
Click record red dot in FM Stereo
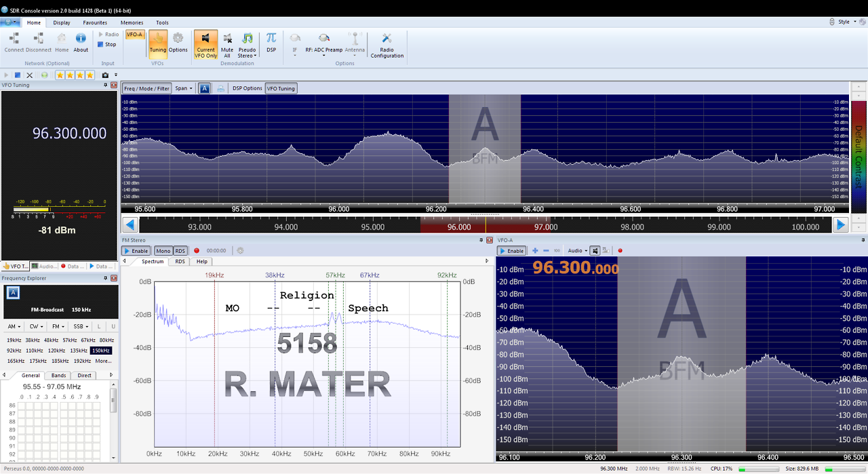(x=197, y=251)
